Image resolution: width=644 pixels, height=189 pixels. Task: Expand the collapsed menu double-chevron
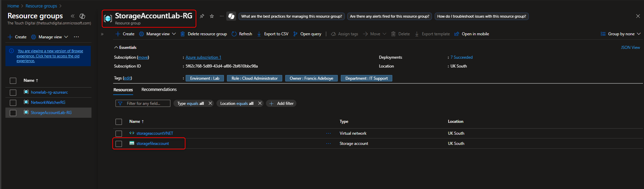coord(102,34)
